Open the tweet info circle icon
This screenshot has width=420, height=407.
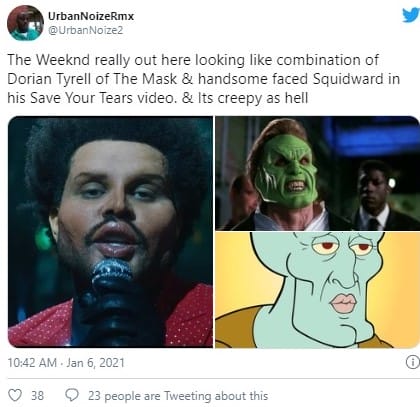(413, 362)
